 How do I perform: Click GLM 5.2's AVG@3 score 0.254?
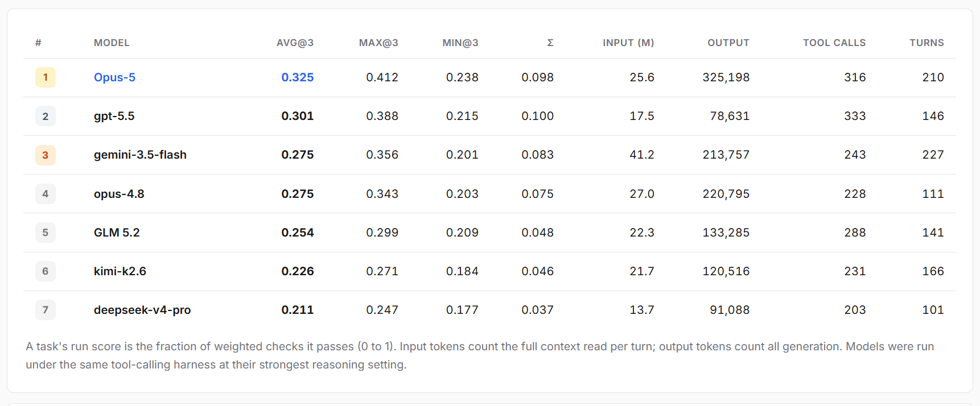tap(298, 233)
